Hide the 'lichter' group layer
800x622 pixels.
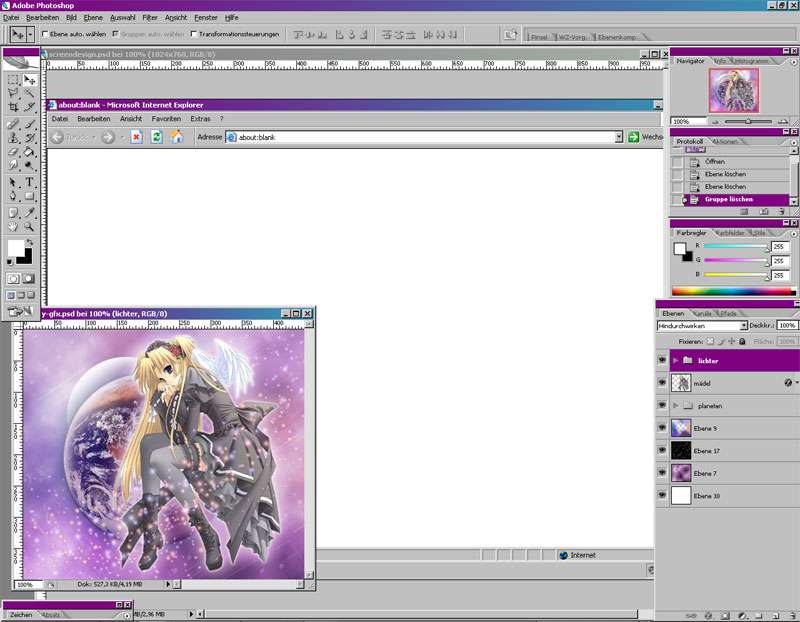(662, 360)
